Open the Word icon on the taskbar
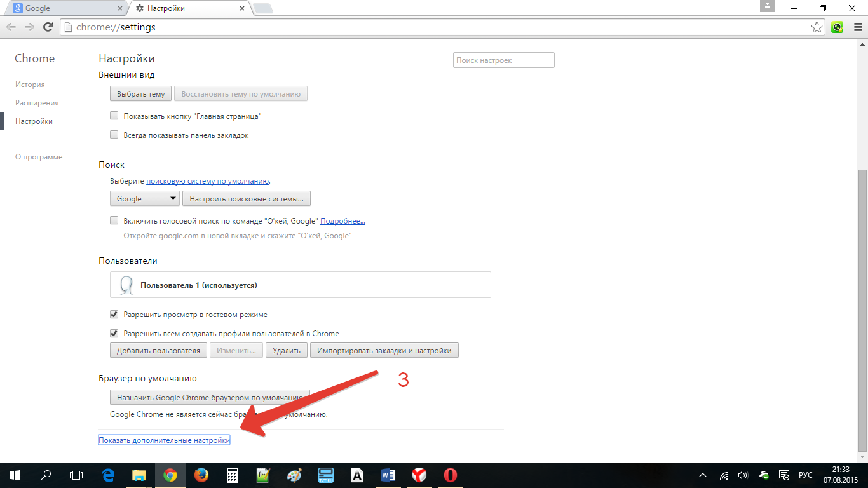 tap(388, 475)
